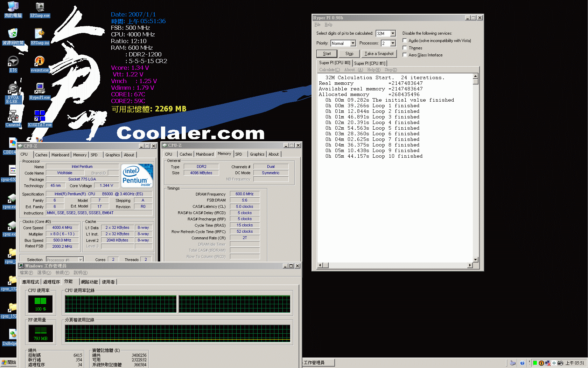This screenshot has height=368, width=588.
Task: Launch the HyperPI.exe desktop shortcut
Action: tap(40, 91)
